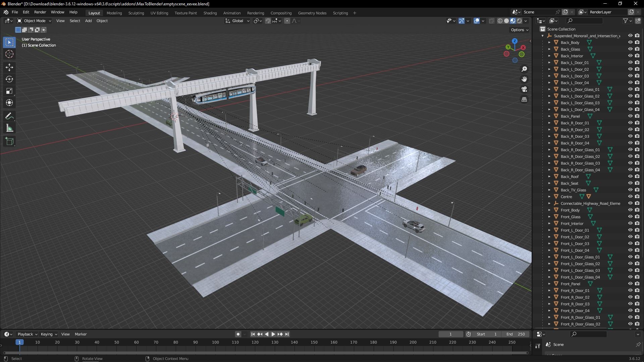Select the Move tool
Screen dimensions: 644x362
tap(9, 67)
